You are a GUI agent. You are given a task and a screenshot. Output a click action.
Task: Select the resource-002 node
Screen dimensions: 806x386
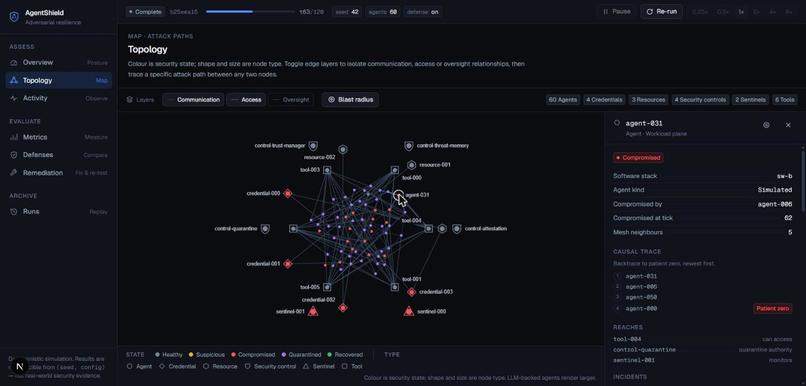click(x=343, y=150)
